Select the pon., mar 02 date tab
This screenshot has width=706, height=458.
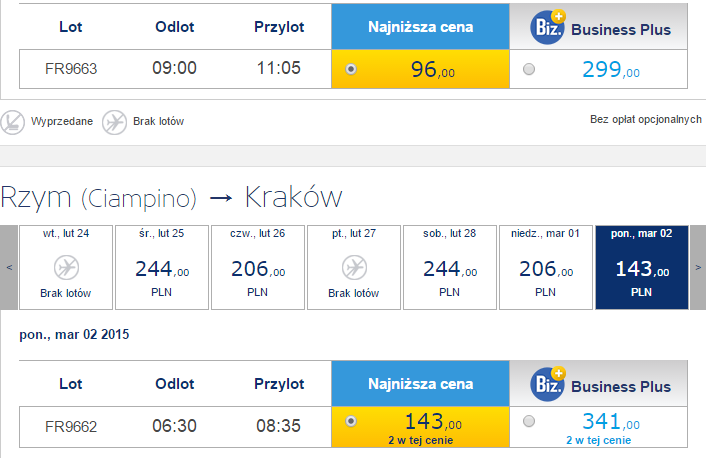point(641,267)
